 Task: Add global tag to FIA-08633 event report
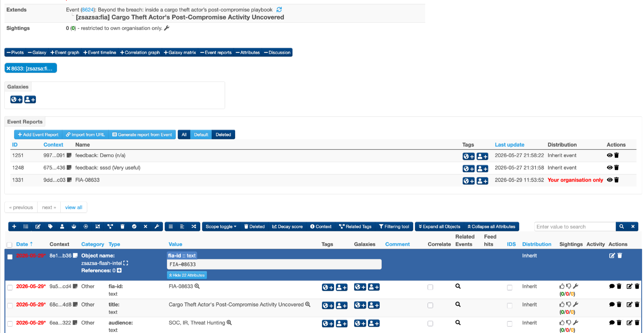(x=469, y=181)
